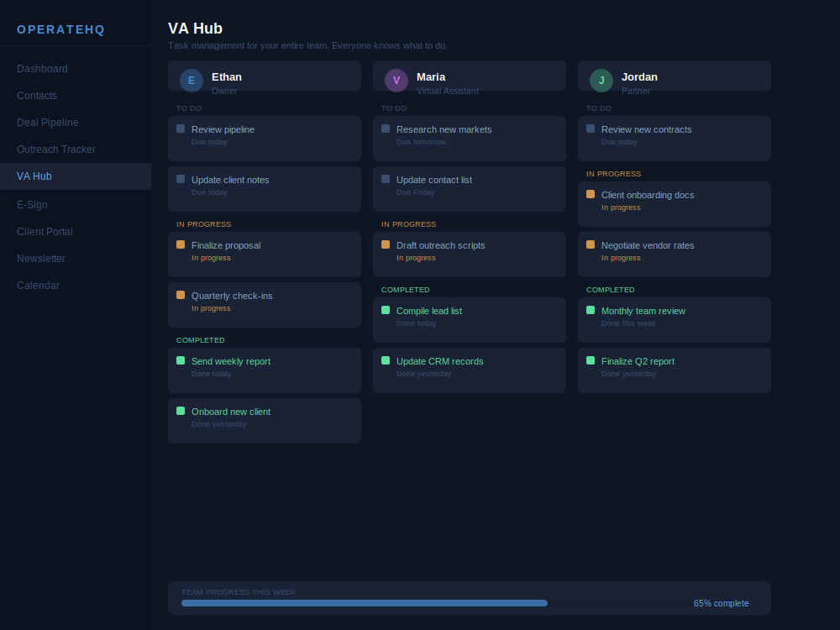Click Maria's name in column header
The image size is (840, 630).
coord(431,77)
